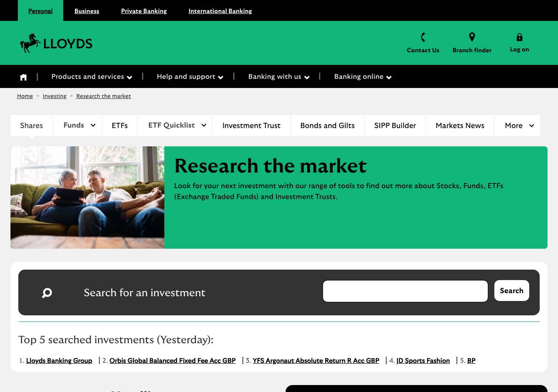Click the Log on text label
This screenshot has height=392, width=558.
pos(520,49)
